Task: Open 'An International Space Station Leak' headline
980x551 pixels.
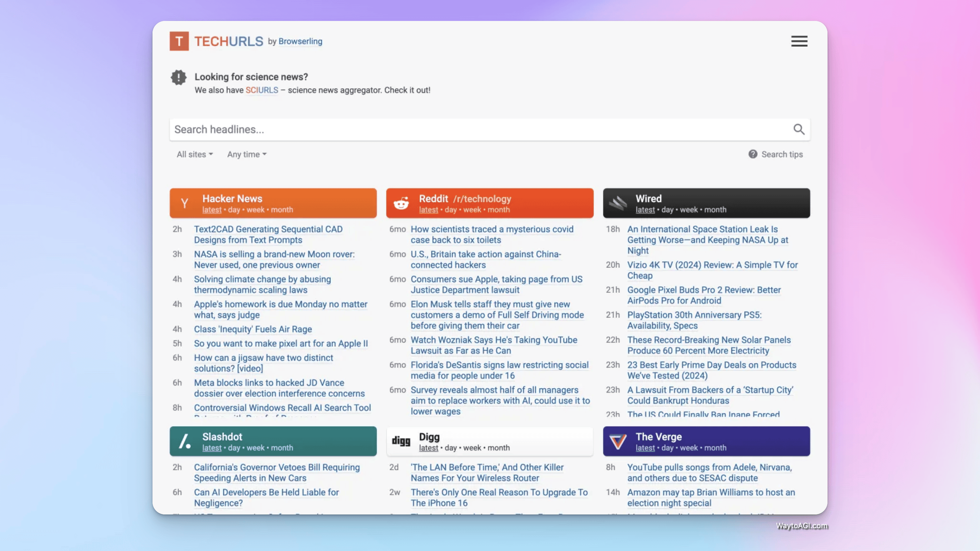Action: (x=707, y=240)
